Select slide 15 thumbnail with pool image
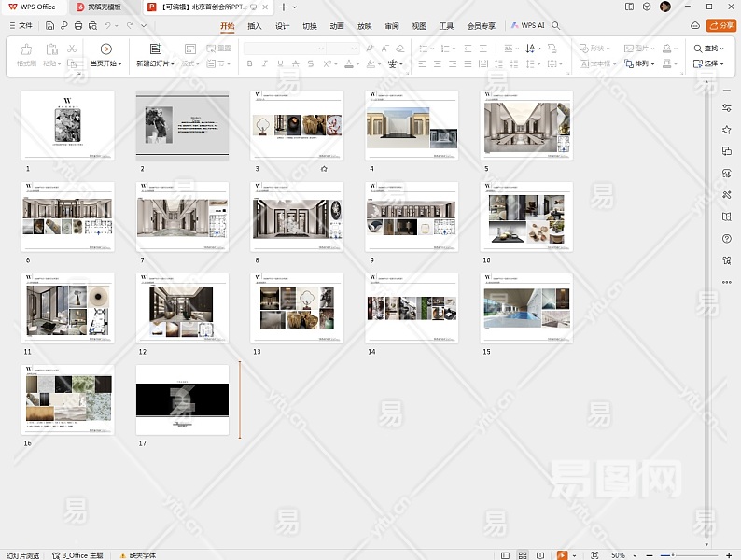The height and width of the screenshot is (560, 741). [526, 309]
